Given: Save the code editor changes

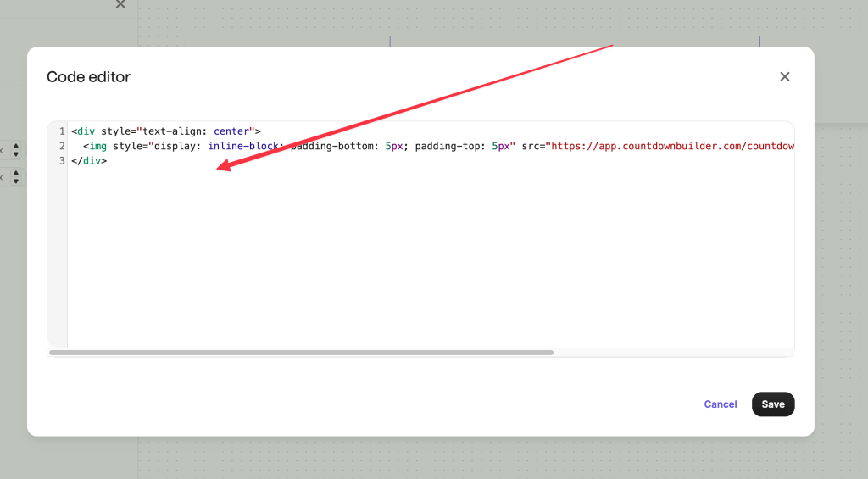Looking at the screenshot, I should tap(772, 404).
